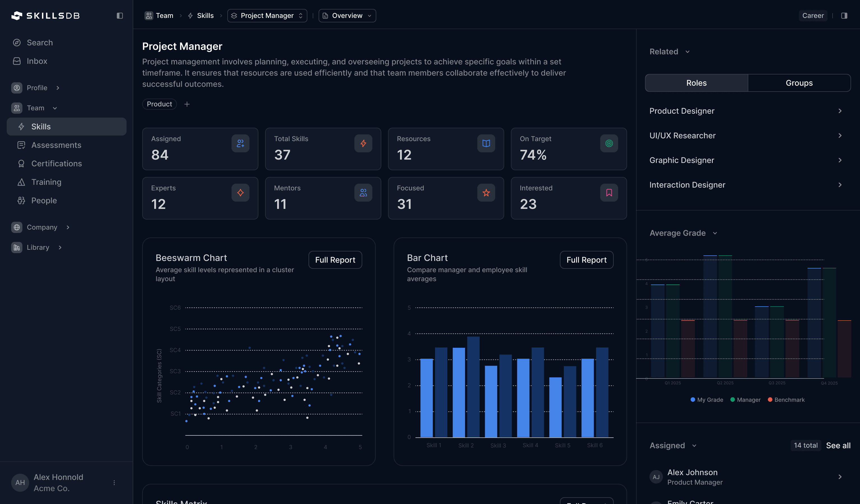Open the Overview view dropdown
Screen dimensions: 860x504
click(x=347, y=15)
